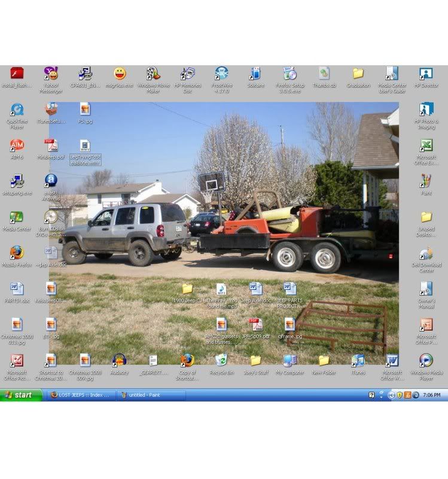Open HP Photo & Imaging shortcut
The image size is (448, 479).
pyautogui.click(x=426, y=110)
